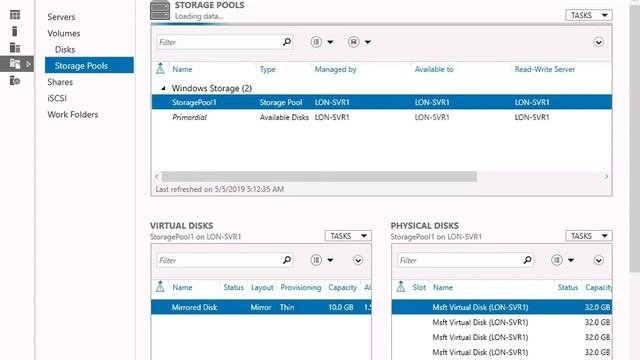This screenshot has width=640, height=360.
Task: Open Volumes page in navigation
Action: [64, 33]
